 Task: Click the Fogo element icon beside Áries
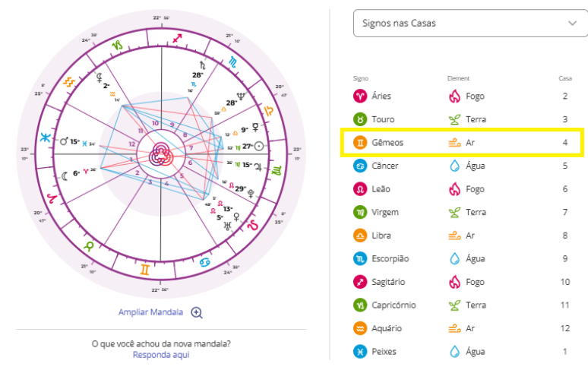455,96
